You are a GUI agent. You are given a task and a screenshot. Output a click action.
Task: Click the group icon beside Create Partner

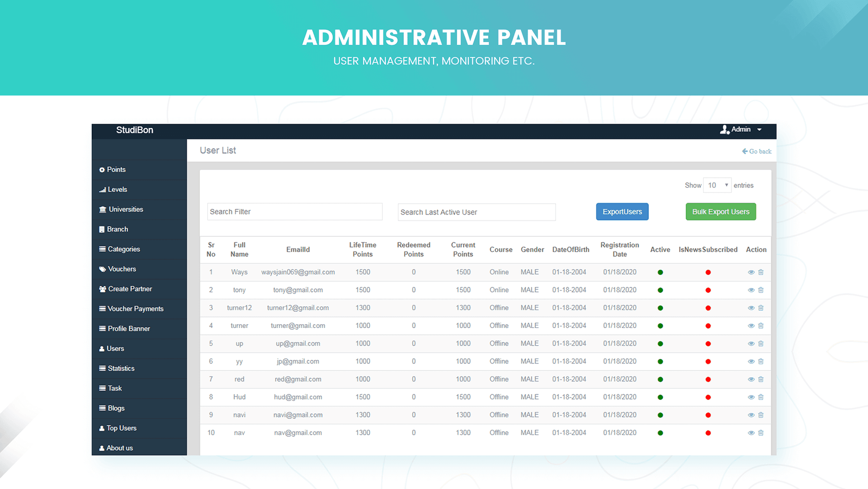(x=103, y=289)
